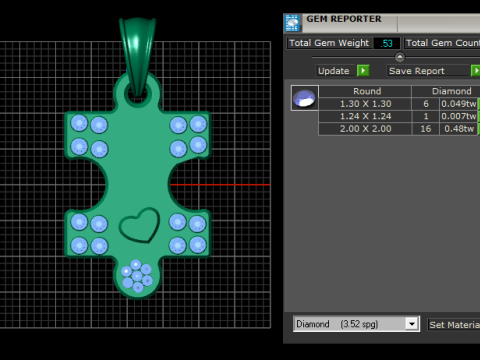Select the round gem thumbnail
The image size is (480, 360).
point(304,98)
